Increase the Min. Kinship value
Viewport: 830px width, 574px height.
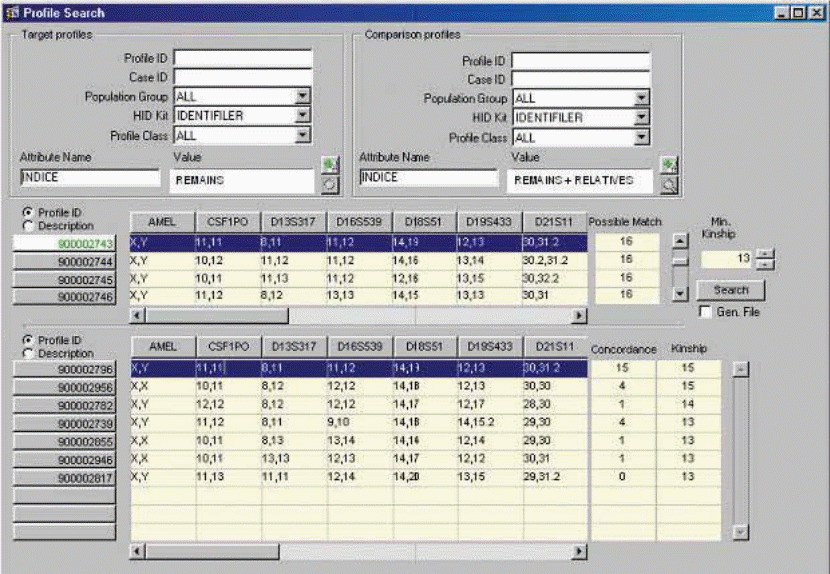[765, 253]
